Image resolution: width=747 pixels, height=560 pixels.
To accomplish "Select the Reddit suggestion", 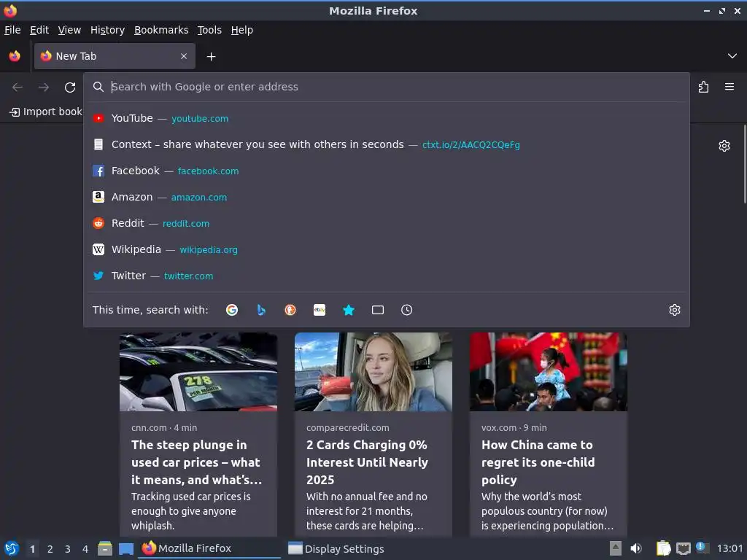I will point(387,223).
